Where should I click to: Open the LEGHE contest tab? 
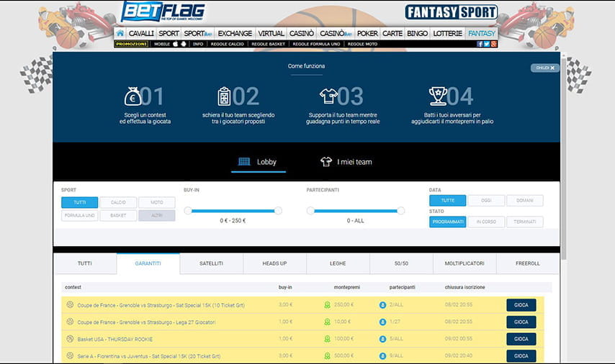(x=338, y=263)
